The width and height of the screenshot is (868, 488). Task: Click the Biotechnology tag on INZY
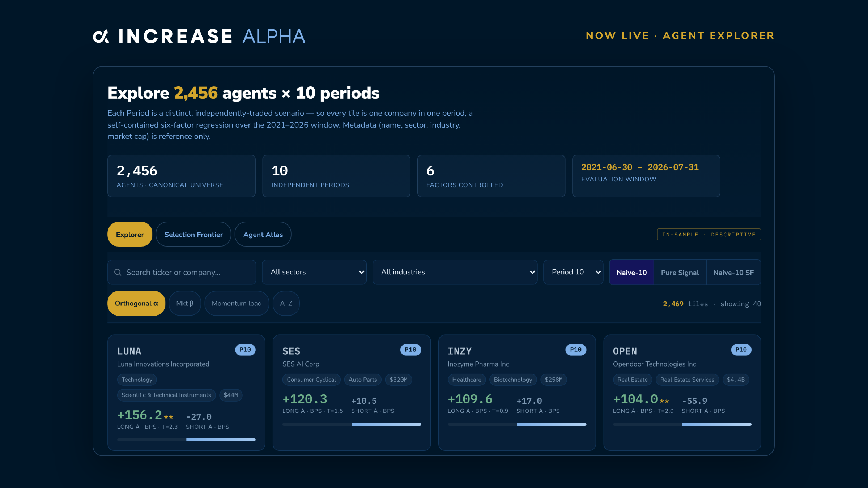click(513, 380)
